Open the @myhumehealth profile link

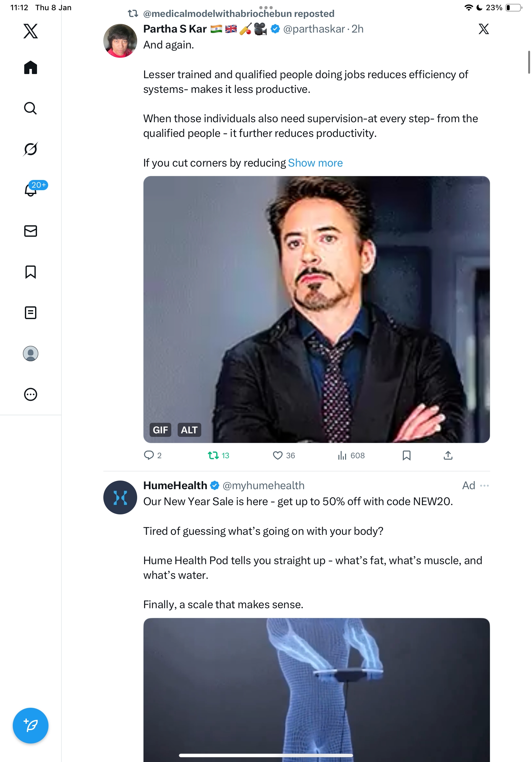tap(263, 486)
